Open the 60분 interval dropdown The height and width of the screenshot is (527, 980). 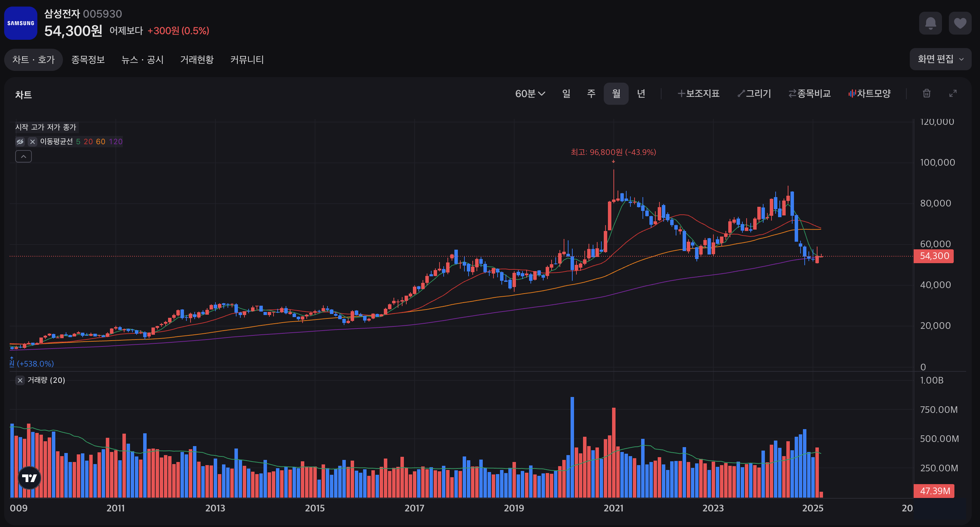tap(530, 94)
